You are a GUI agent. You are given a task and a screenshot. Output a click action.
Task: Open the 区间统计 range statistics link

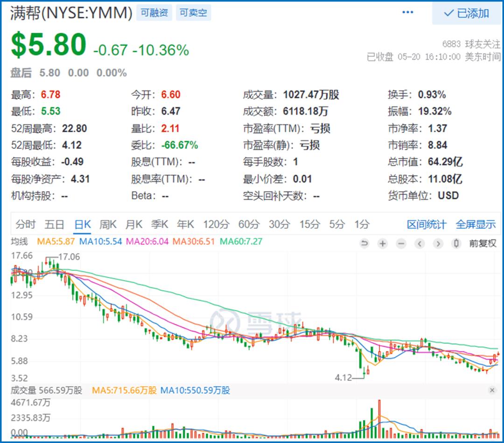pyautogui.click(x=427, y=225)
